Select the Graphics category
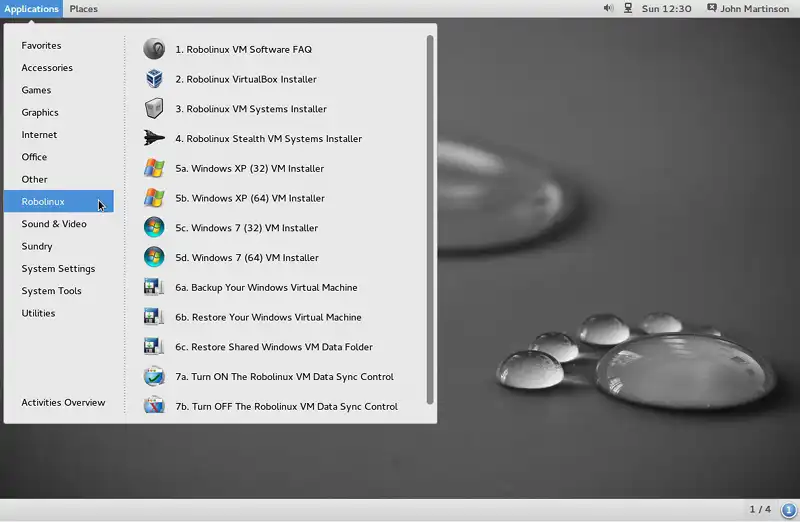The image size is (800, 522). [x=59, y=112]
